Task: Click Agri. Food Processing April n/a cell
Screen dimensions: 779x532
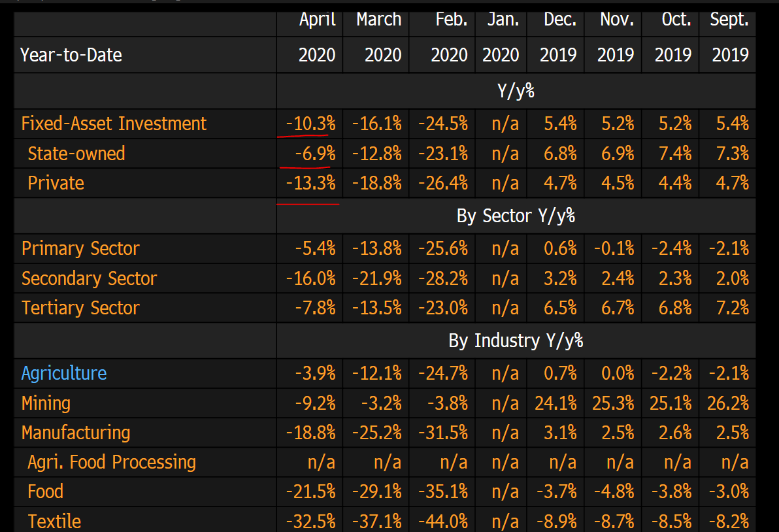Action: tap(322, 462)
